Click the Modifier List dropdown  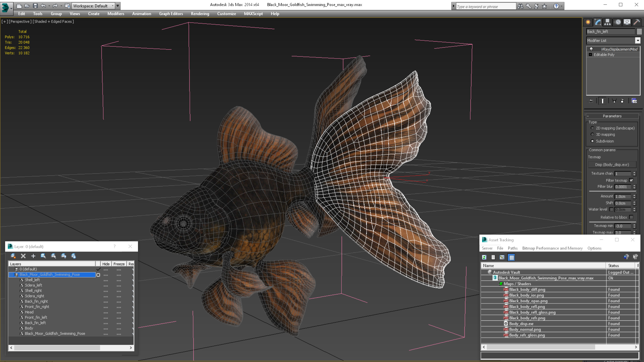[x=612, y=40]
